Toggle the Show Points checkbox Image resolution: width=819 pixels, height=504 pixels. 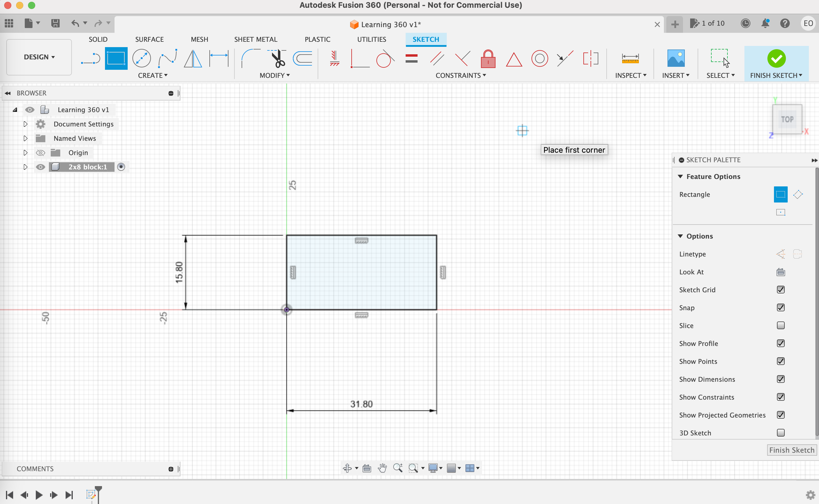[780, 361]
